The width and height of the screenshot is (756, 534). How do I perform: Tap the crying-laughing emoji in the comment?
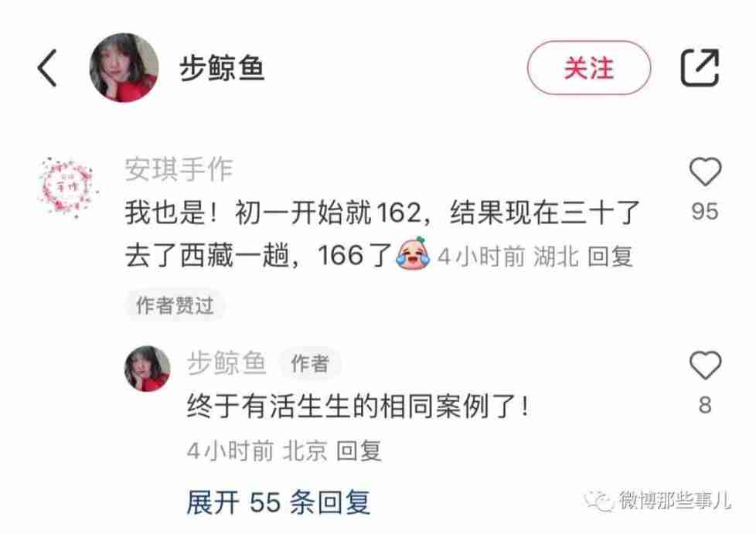413,253
